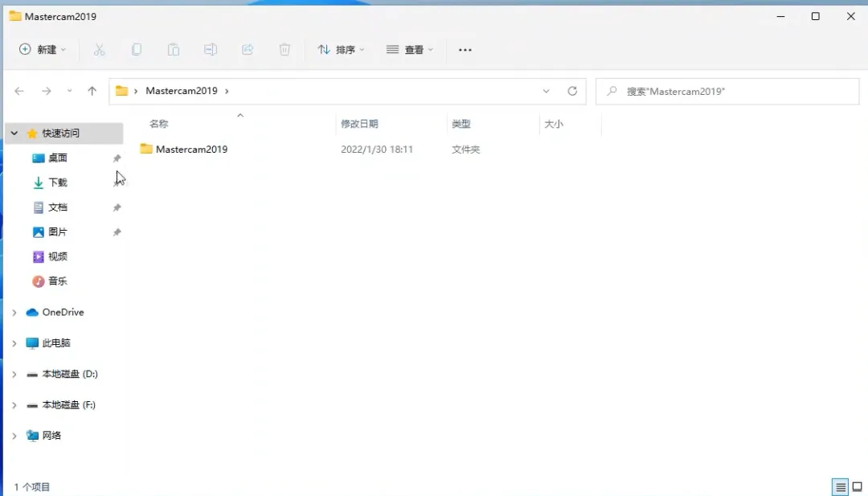
Task: Go up one folder level
Action: pos(92,91)
